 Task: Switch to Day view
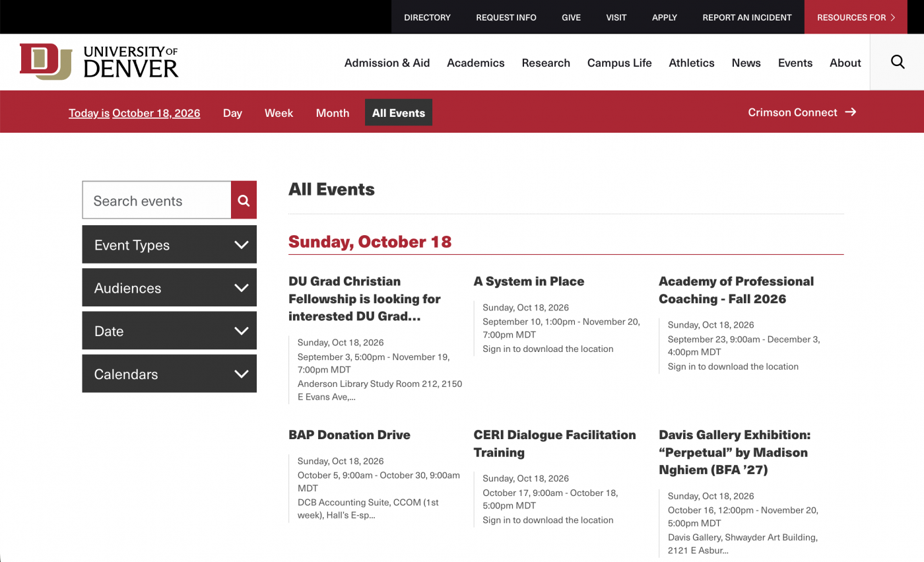pos(232,113)
